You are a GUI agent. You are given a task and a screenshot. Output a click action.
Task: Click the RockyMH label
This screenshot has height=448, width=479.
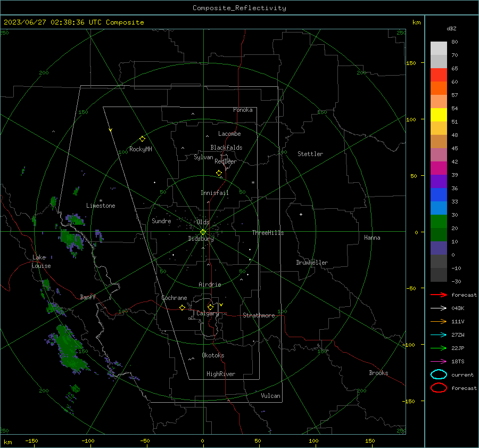click(141, 149)
